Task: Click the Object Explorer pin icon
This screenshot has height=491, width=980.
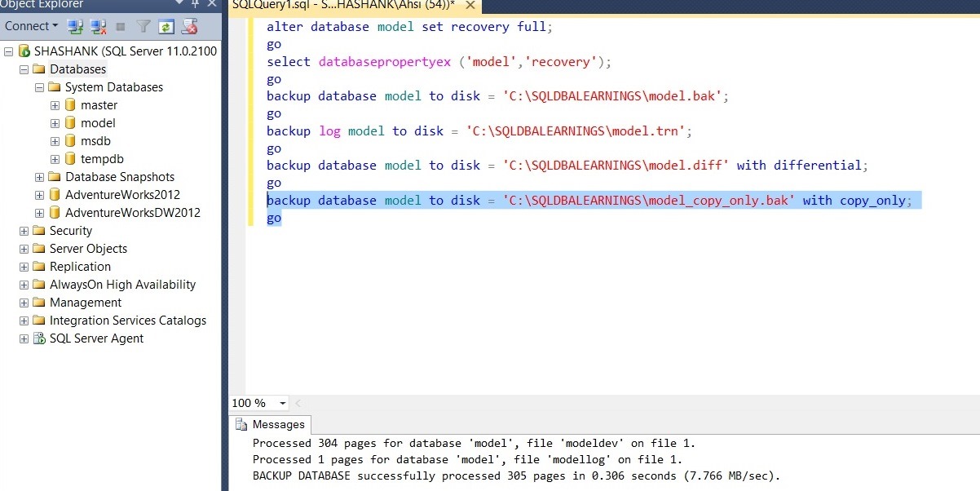Action: tap(195, 4)
